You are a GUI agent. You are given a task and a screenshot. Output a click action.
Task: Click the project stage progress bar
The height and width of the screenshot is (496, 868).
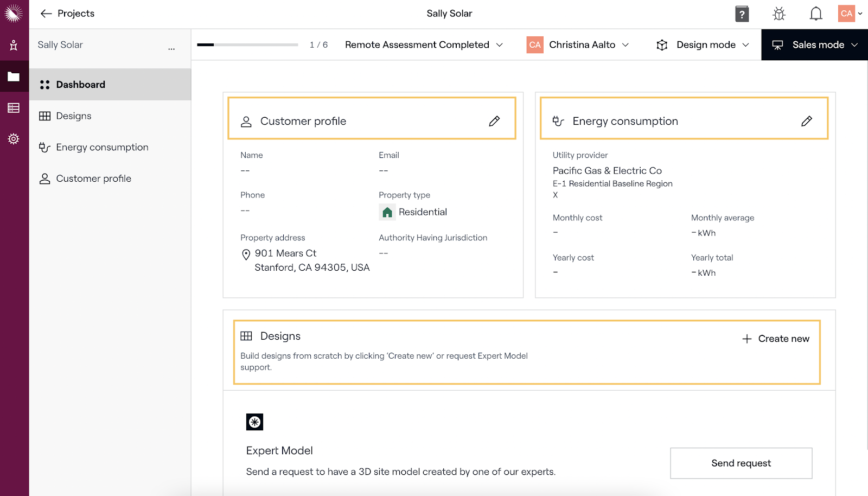coord(247,44)
